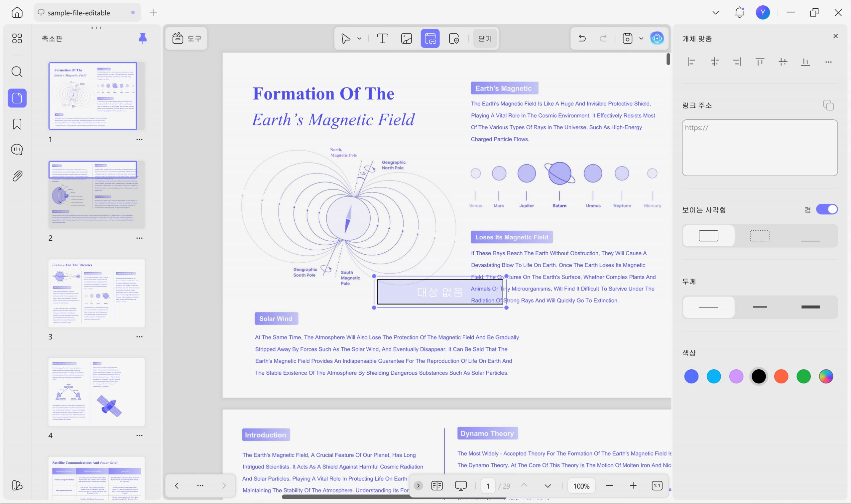The image size is (851, 504).
Task: Open options menu for page 3 thumbnail
Action: pyautogui.click(x=139, y=337)
